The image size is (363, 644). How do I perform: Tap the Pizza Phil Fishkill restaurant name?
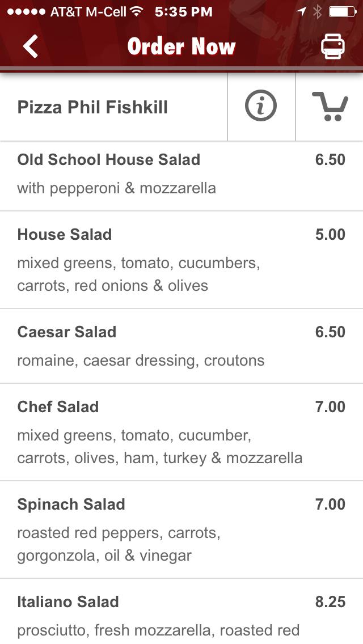coord(92,107)
